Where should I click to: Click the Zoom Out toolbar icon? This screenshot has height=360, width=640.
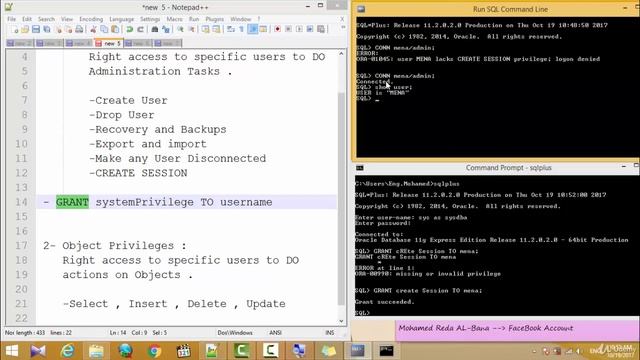pos(191,29)
